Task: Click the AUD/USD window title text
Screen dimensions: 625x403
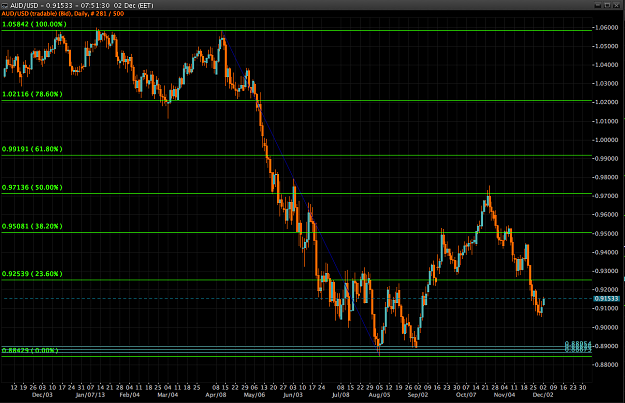Action: pos(82,6)
